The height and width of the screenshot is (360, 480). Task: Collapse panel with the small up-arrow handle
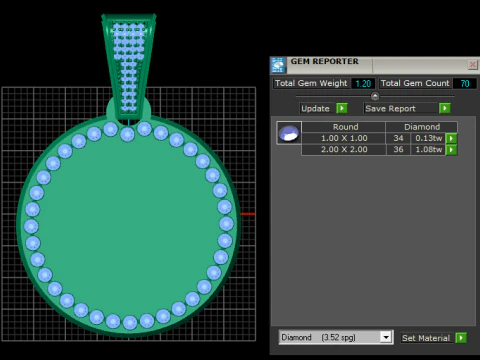[375, 96]
